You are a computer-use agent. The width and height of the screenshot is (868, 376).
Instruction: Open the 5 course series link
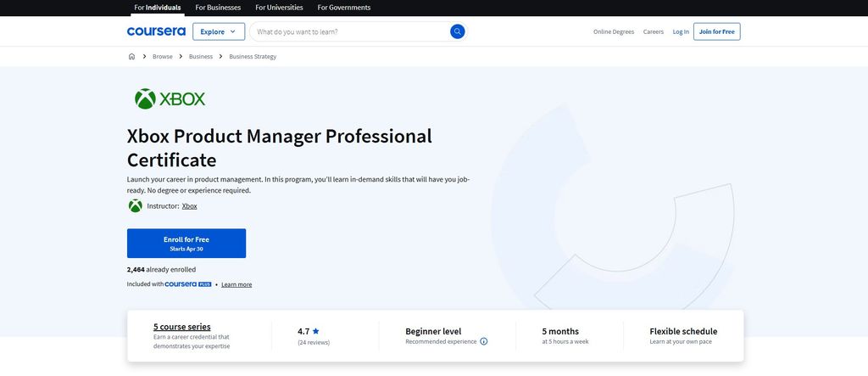pyautogui.click(x=182, y=327)
